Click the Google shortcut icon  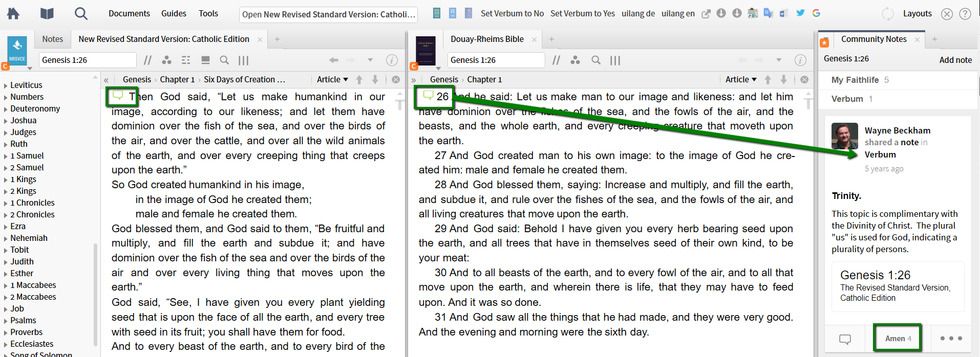click(816, 13)
